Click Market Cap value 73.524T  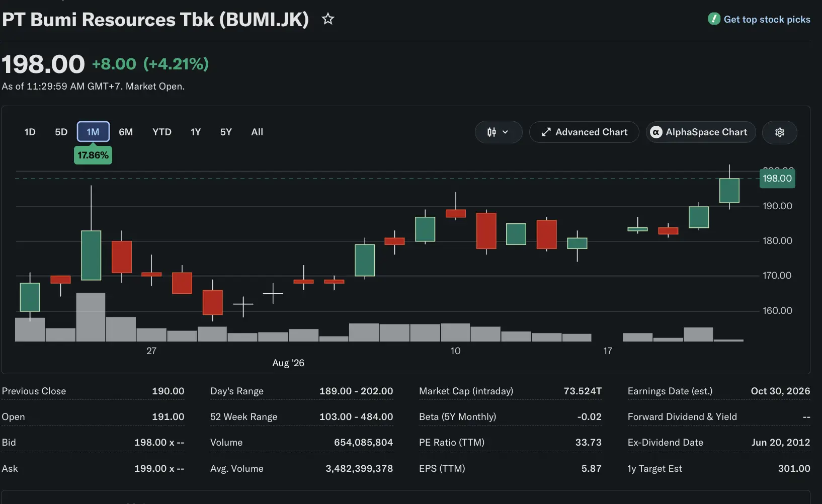click(x=583, y=391)
